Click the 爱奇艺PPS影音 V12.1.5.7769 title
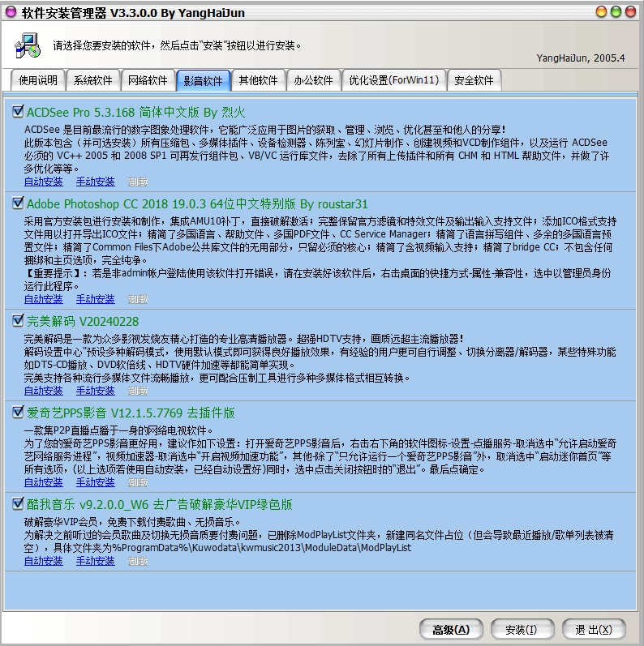Viewport: 644px width, 646px height. (131, 413)
